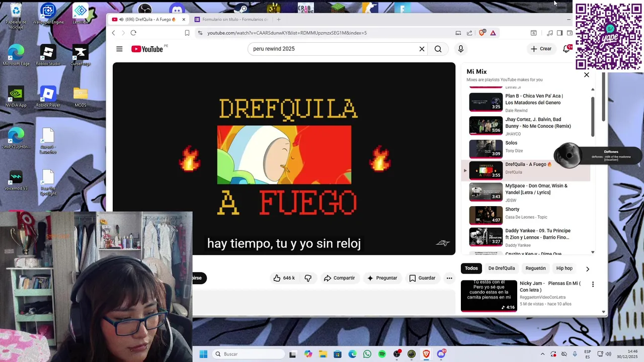Open File Explorer from the taskbar
This screenshot has width=644, height=362.
(323, 354)
